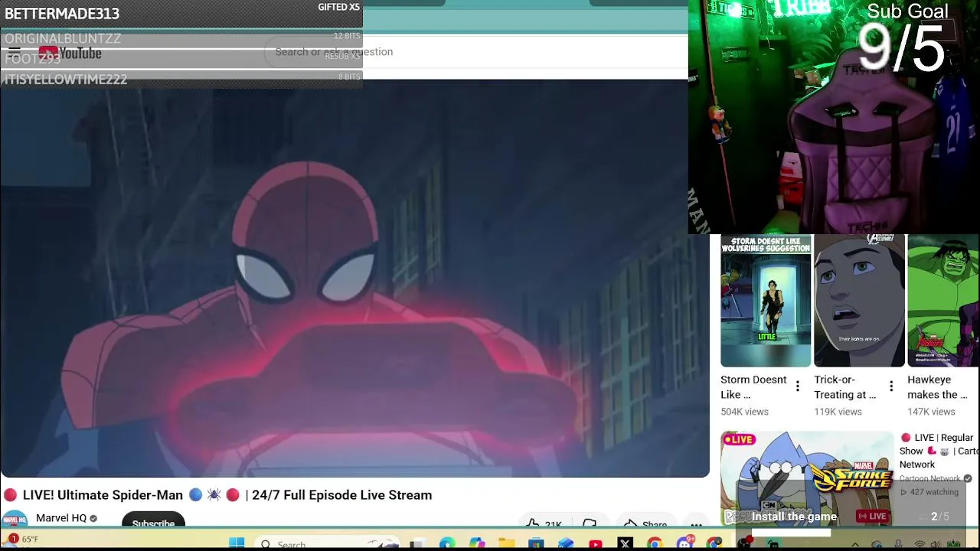
Task: Subscribe to the Marvel HQ channel
Action: pos(153,520)
